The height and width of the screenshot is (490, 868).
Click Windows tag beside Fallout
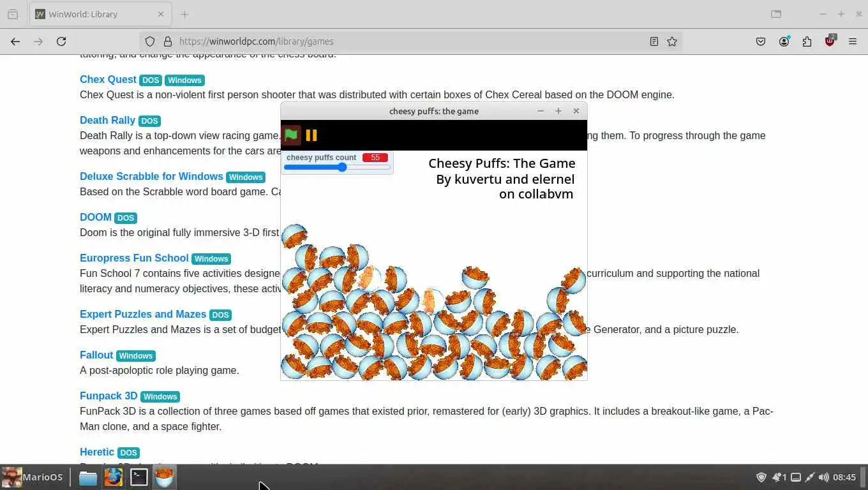tap(136, 356)
